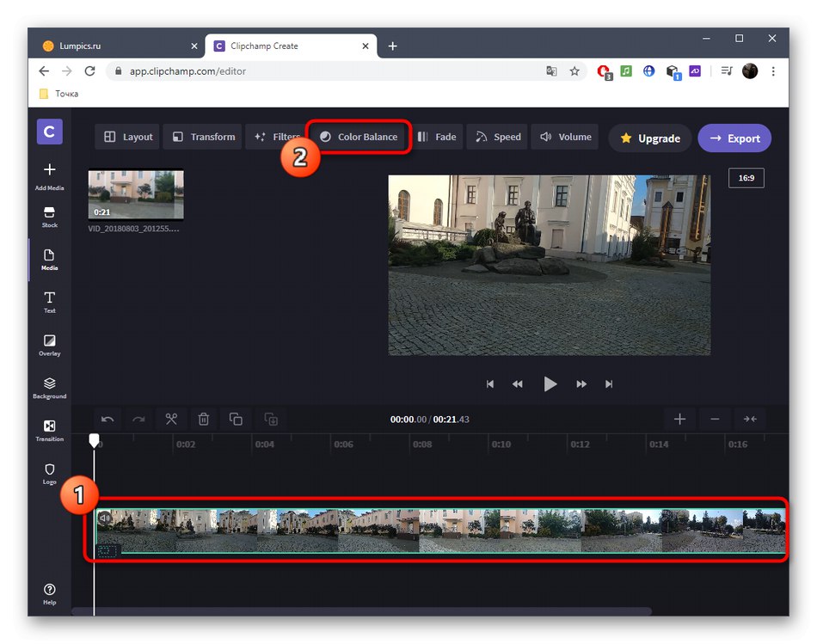This screenshot has height=644, width=817.
Task: Duplicate the clip using the copy icon
Action: [236, 419]
